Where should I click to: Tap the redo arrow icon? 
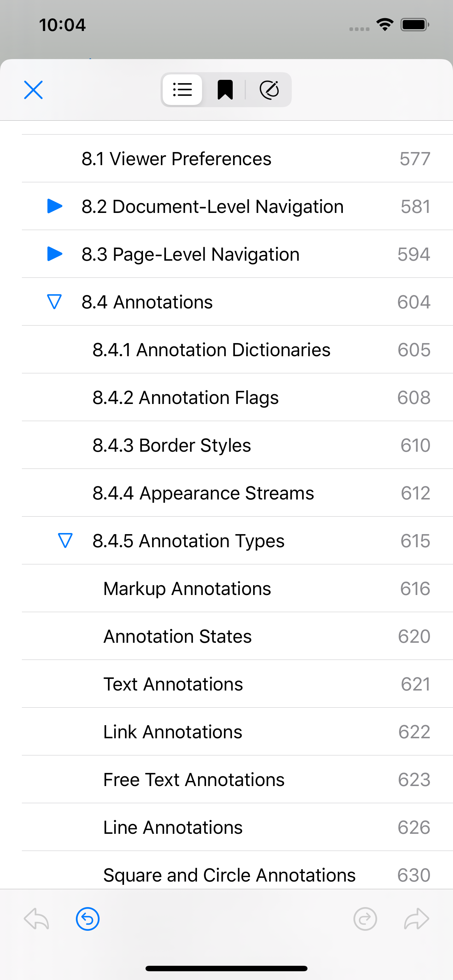click(x=417, y=919)
